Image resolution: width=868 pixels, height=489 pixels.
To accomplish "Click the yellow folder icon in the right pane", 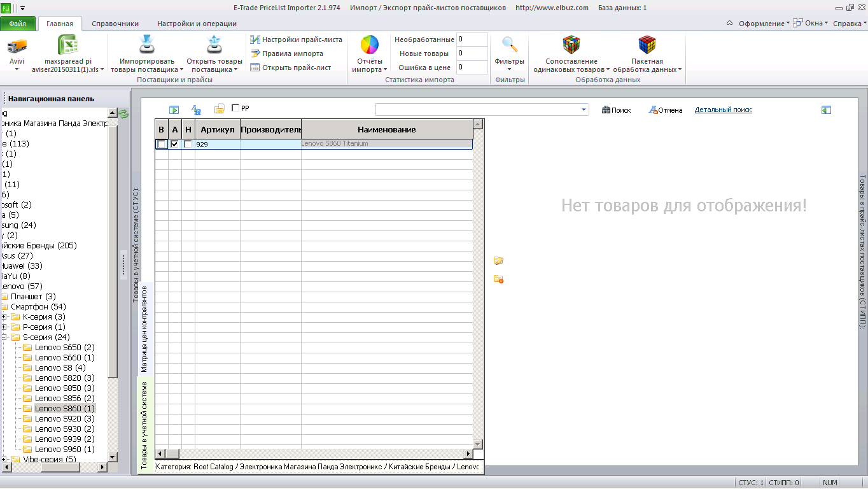I will click(x=498, y=260).
